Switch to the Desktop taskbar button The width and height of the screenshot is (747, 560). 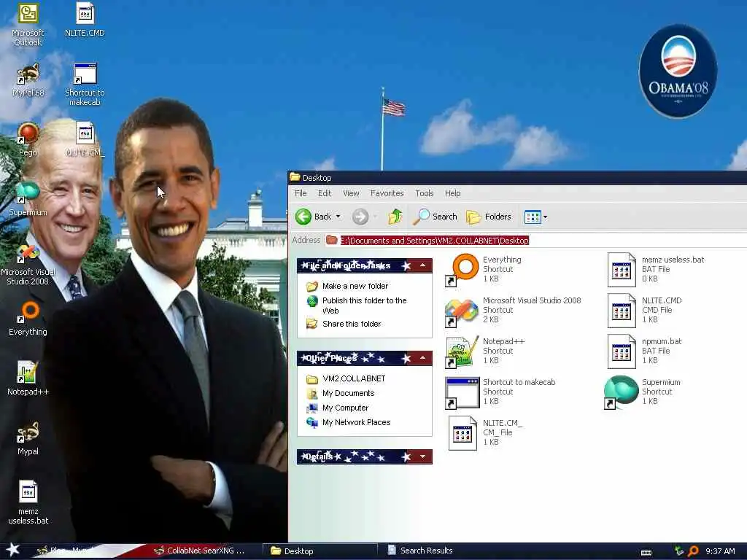coord(320,551)
